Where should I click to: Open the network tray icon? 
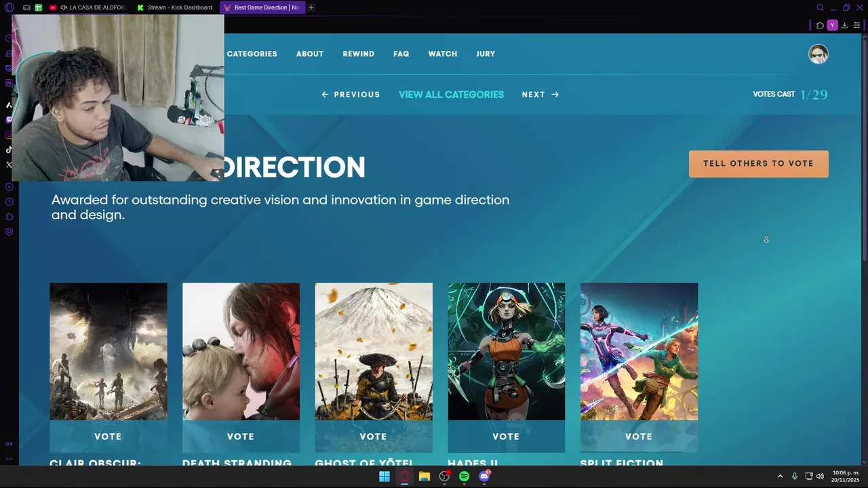pos(809,476)
